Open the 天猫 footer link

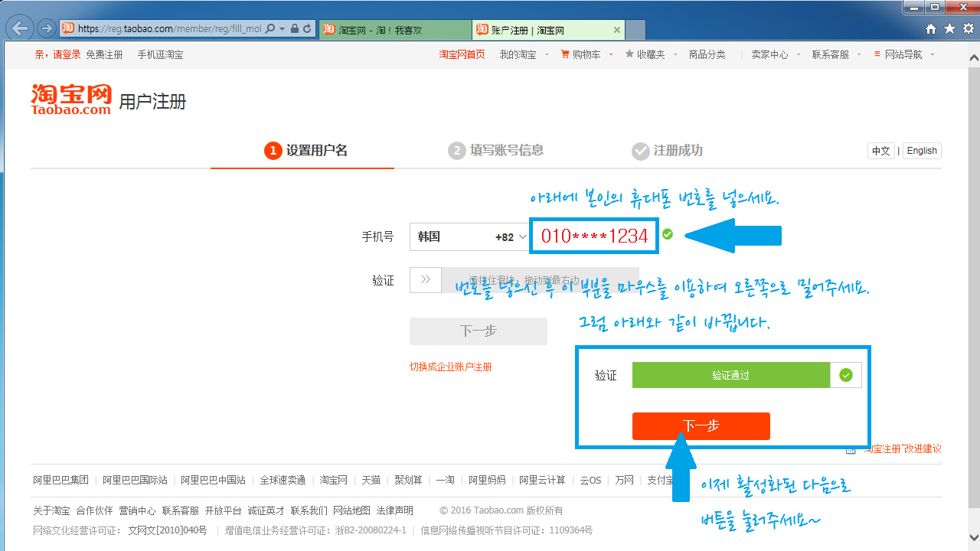pos(371,480)
